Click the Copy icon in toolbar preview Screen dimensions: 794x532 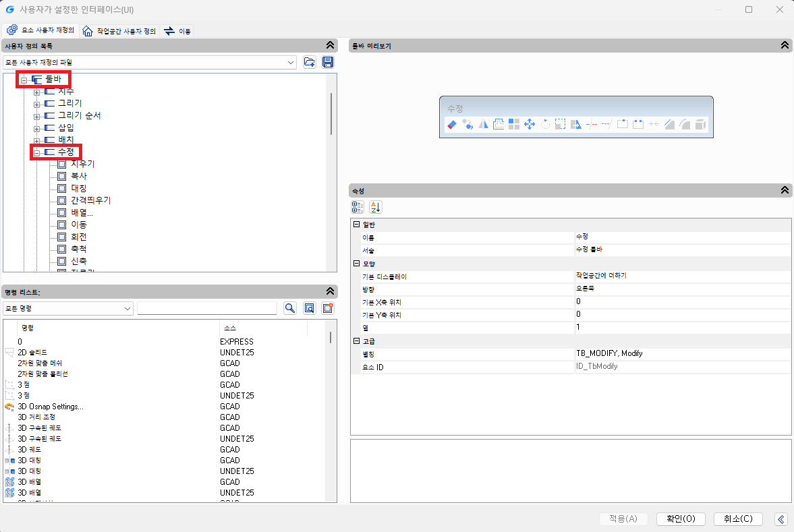coord(467,125)
